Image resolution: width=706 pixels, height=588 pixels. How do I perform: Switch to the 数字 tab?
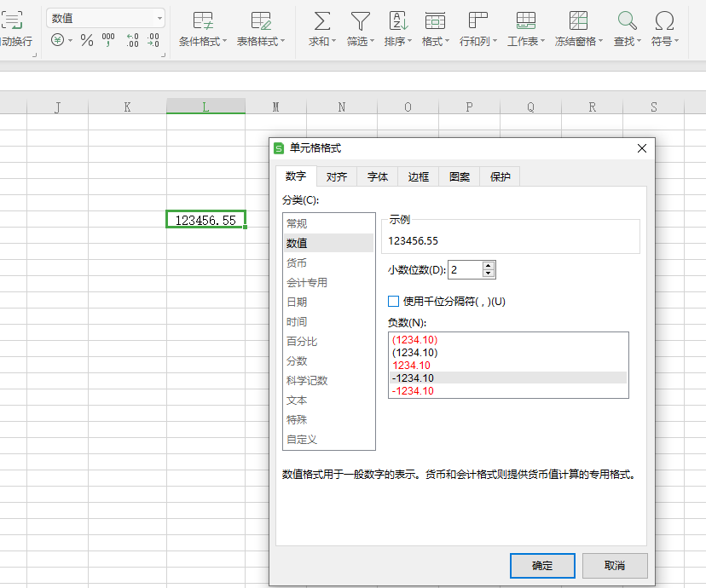click(x=296, y=176)
